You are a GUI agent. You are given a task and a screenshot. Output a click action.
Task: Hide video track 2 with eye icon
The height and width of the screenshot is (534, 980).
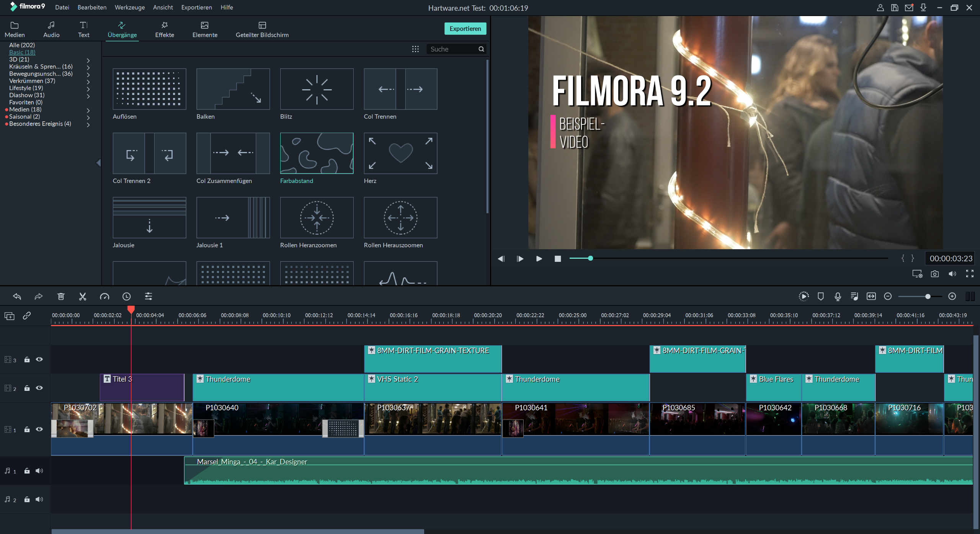tap(39, 388)
